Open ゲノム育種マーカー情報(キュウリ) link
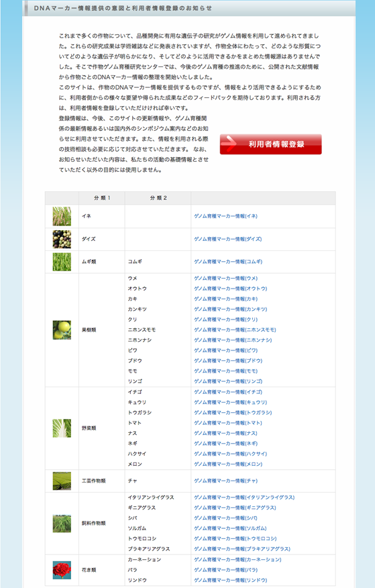This screenshot has width=375, height=588. tap(230, 402)
